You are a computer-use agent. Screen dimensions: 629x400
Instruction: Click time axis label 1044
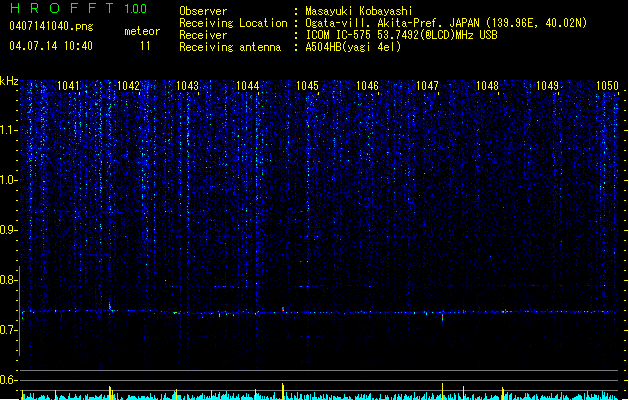(x=248, y=85)
